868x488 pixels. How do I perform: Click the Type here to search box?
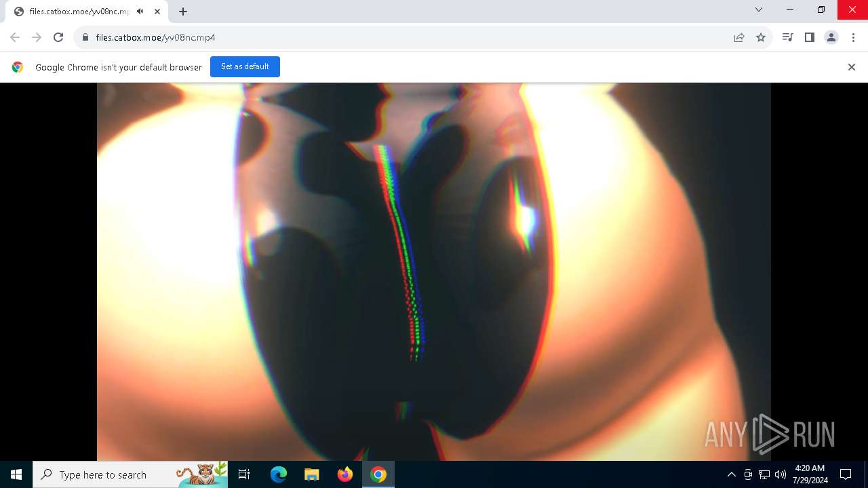click(x=130, y=474)
